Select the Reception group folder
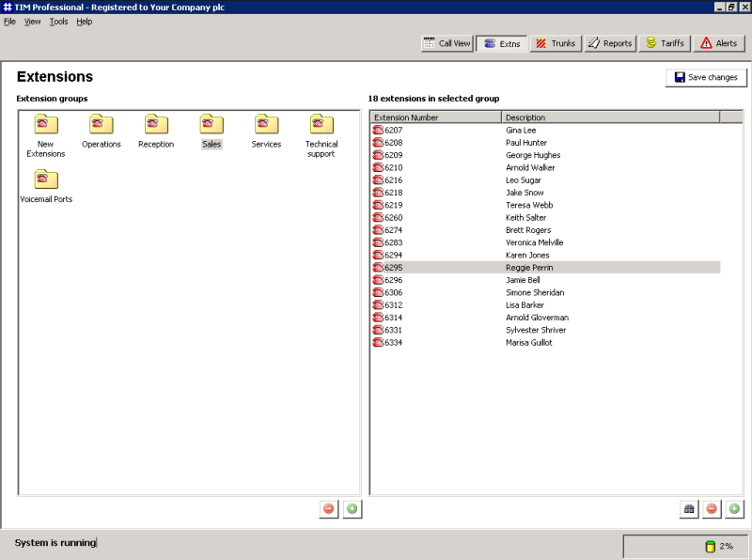 156,125
